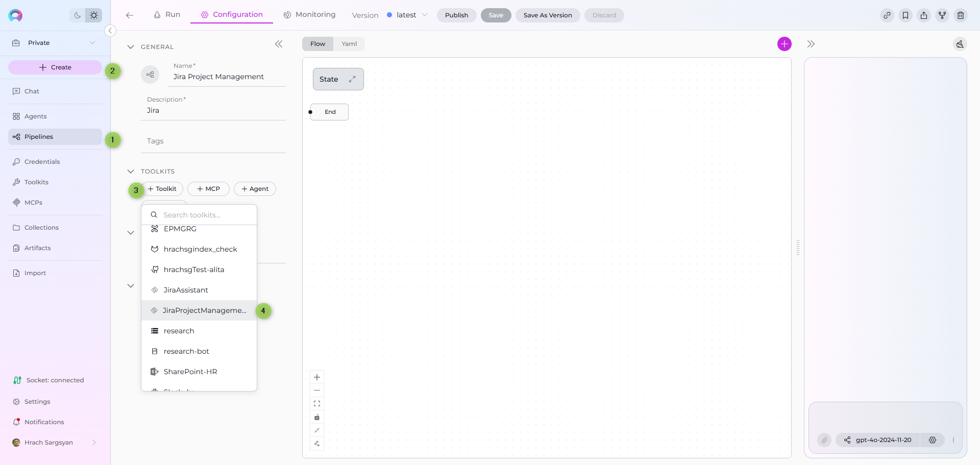Click the attachment paperclip icon in chat
Viewport: 980px width, 465px height.
(x=824, y=440)
